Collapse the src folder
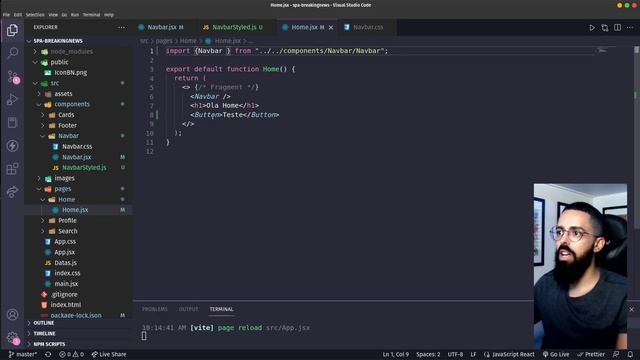 click(x=55, y=83)
